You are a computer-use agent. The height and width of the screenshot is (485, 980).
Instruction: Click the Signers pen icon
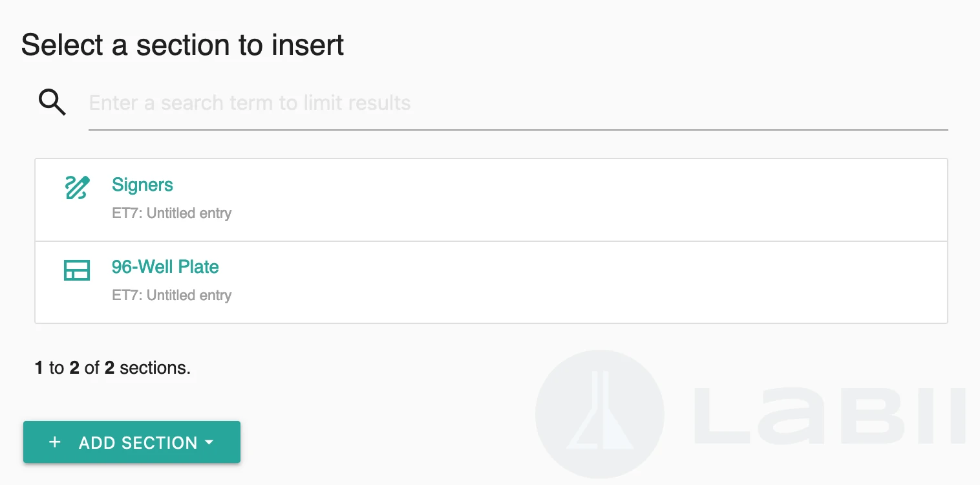pyautogui.click(x=77, y=188)
